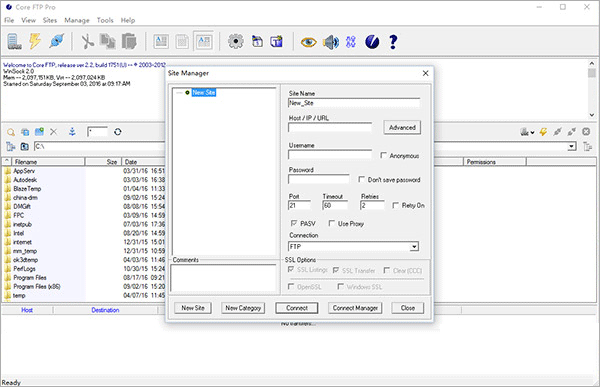Click the Cut scissors toolbar icon
Viewport: 600px width, 387px height.
[x=88, y=41]
